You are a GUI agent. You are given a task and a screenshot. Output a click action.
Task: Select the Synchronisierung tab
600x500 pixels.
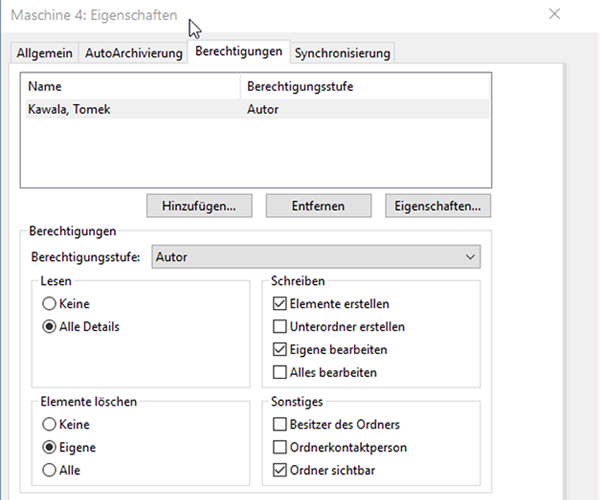pos(342,53)
